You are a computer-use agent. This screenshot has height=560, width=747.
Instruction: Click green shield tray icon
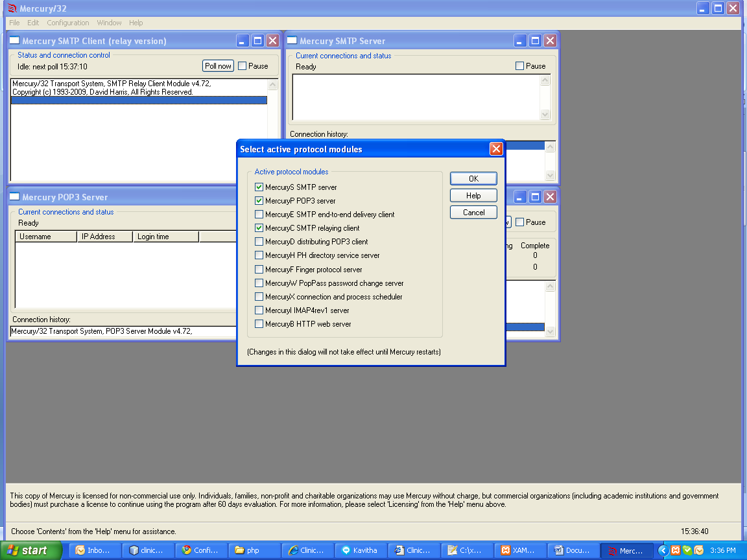pos(687,550)
